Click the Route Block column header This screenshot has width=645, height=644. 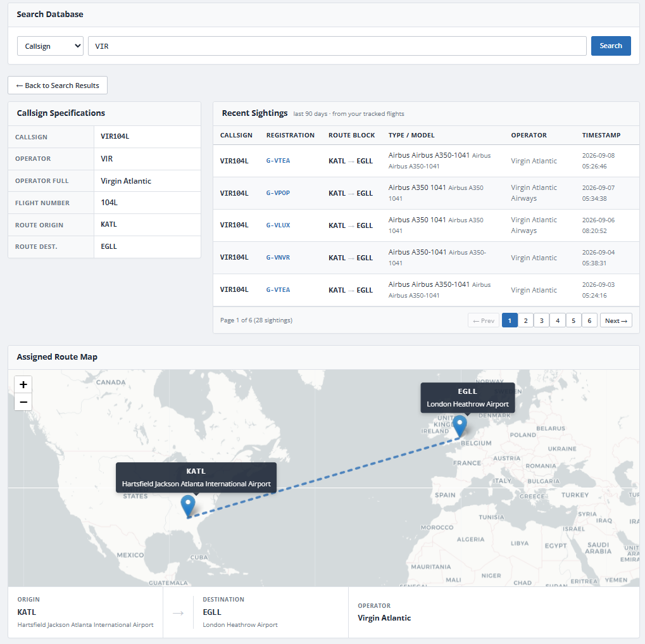352,135
